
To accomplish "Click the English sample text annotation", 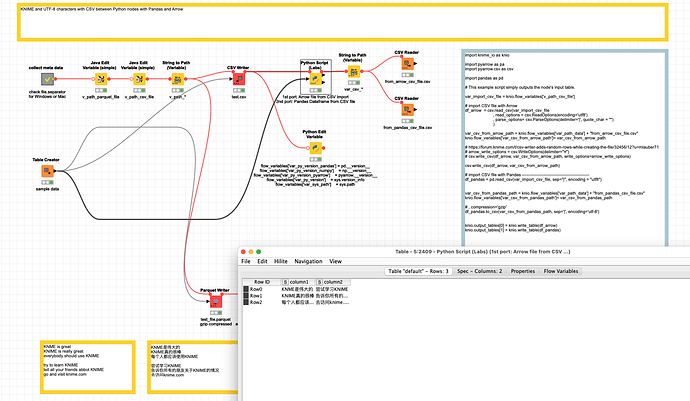I will click(x=88, y=367).
